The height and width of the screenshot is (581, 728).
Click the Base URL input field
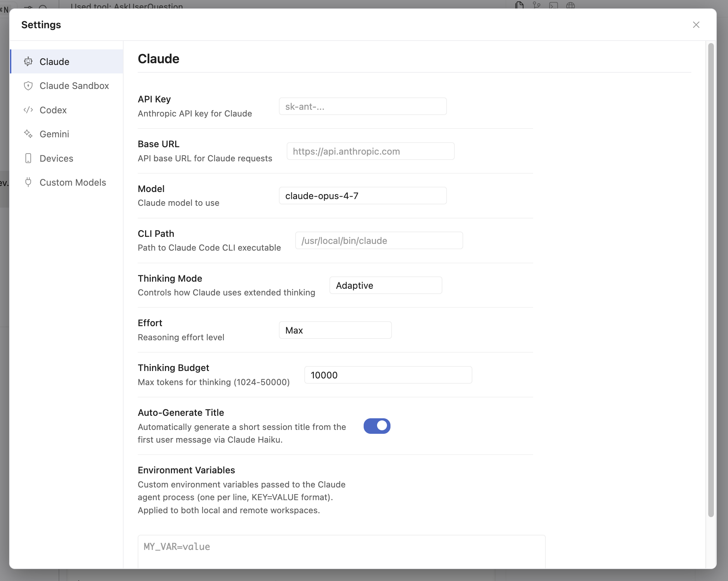click(x=370, y=151)
